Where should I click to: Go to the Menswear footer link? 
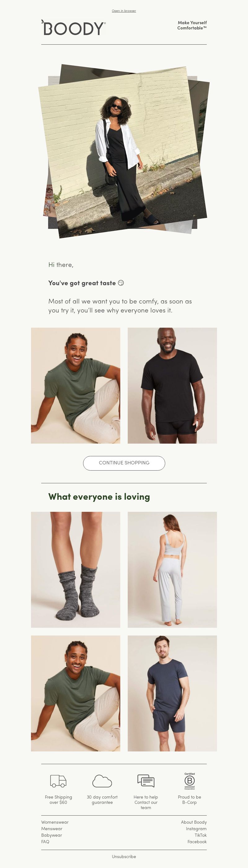click(x=52, y=829)
